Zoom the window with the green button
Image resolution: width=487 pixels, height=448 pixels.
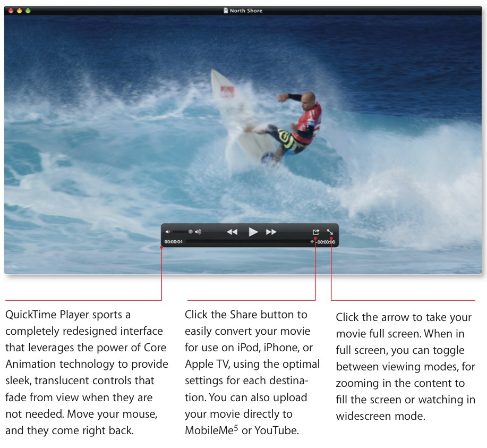[28, 11]
